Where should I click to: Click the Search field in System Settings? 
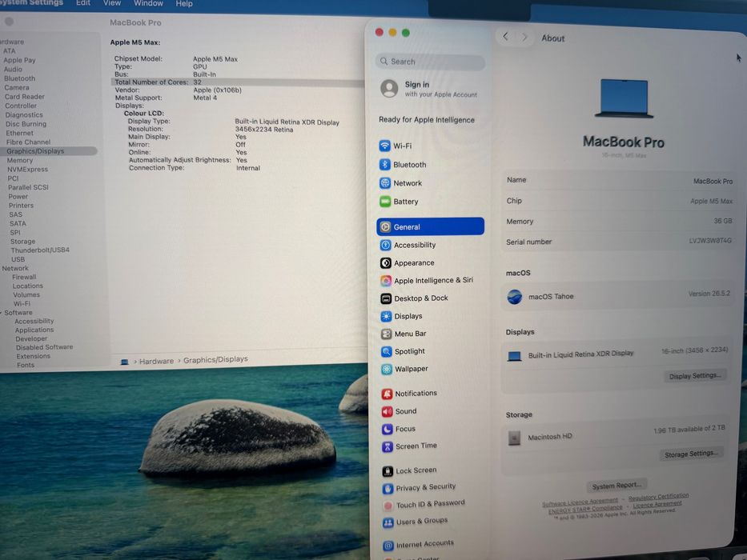(x=430, y=62)
